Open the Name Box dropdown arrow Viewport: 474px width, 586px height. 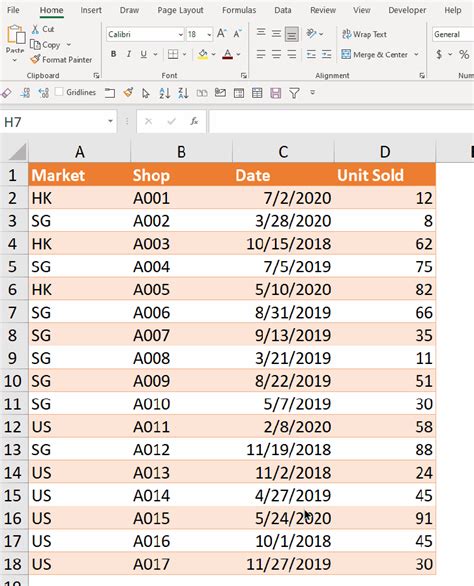click(110, 121)
